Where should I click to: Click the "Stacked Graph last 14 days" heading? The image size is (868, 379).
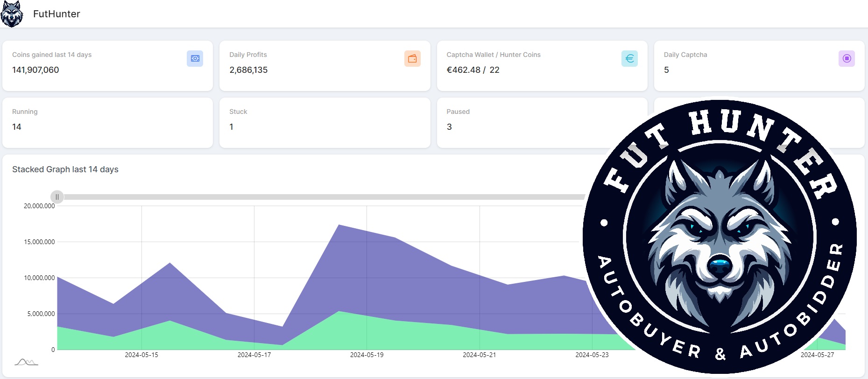pyautogui.click(x=65, y=169)
